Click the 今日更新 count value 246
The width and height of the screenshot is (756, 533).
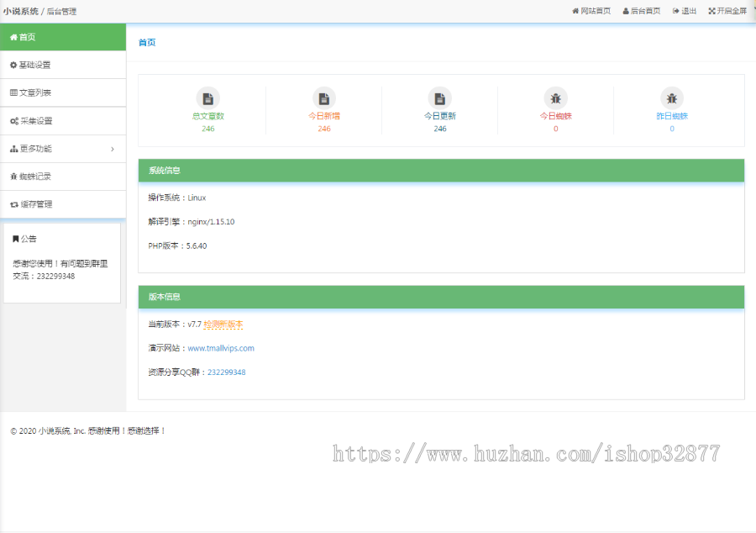[439, 129]
